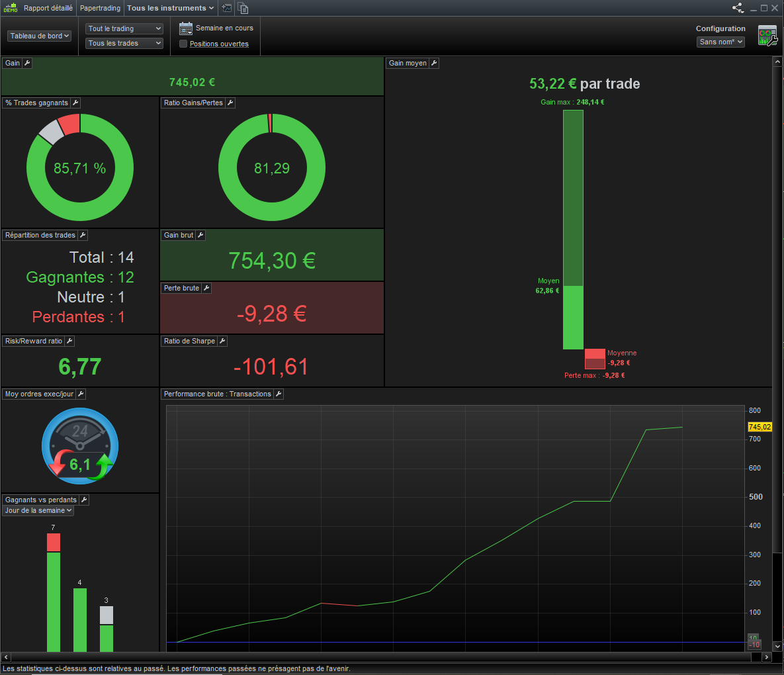Click the configuration editor icon

[x=767, y=36]
